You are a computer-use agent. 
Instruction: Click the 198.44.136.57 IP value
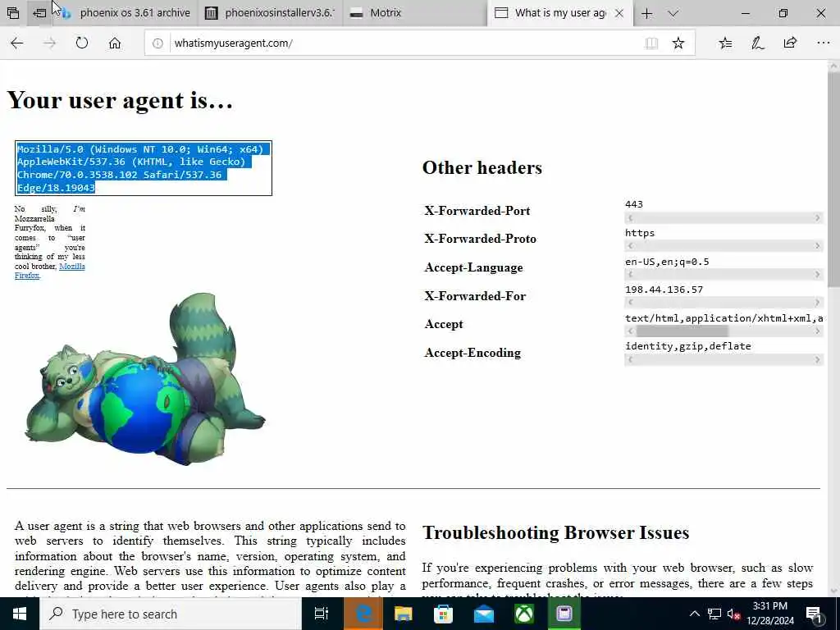click(664, 290)
